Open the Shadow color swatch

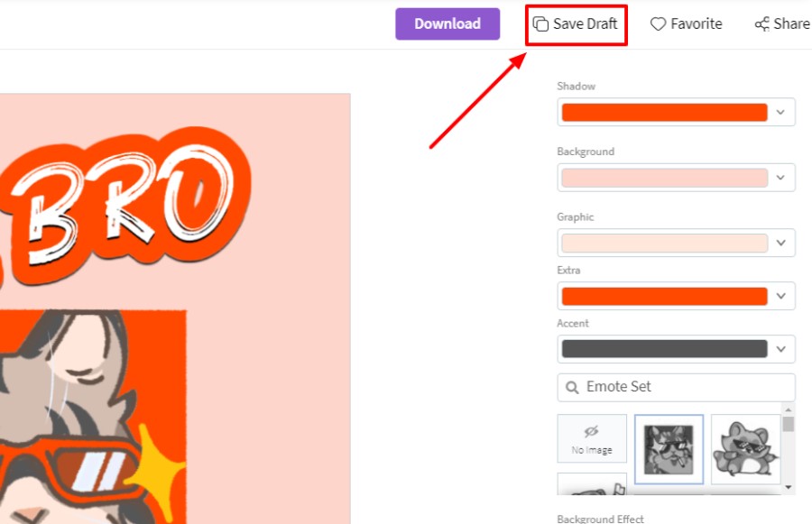[664, 113]
